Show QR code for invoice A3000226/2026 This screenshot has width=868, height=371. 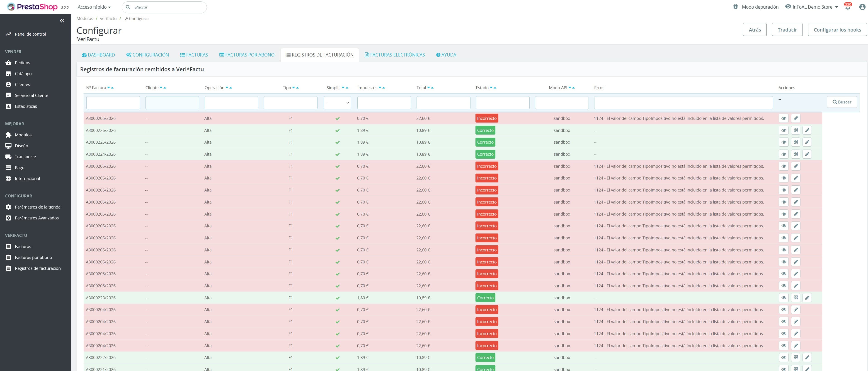(x=795, y=130)
